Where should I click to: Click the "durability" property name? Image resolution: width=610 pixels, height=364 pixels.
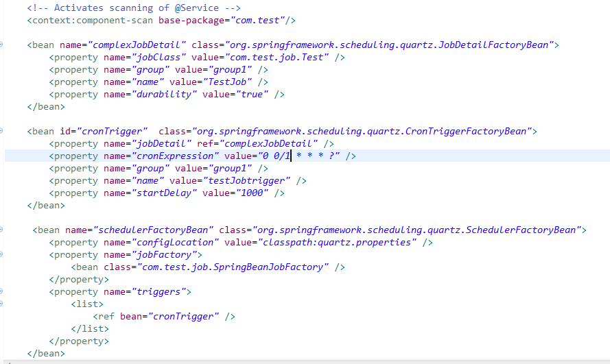164,95
